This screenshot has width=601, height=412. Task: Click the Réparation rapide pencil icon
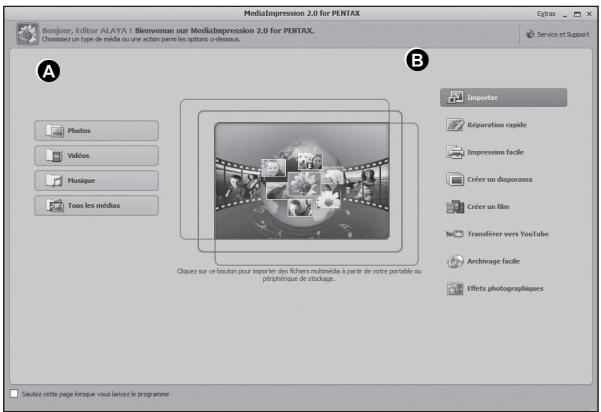click(x=455, y=125)
